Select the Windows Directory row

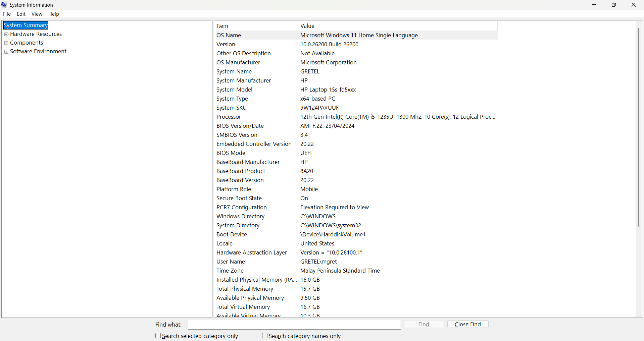[356, 216]
